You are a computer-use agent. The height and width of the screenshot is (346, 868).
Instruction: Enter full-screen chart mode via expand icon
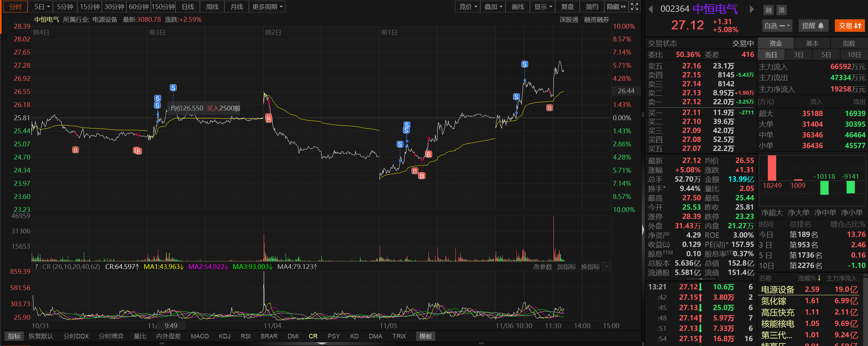(x=635, y=7)
